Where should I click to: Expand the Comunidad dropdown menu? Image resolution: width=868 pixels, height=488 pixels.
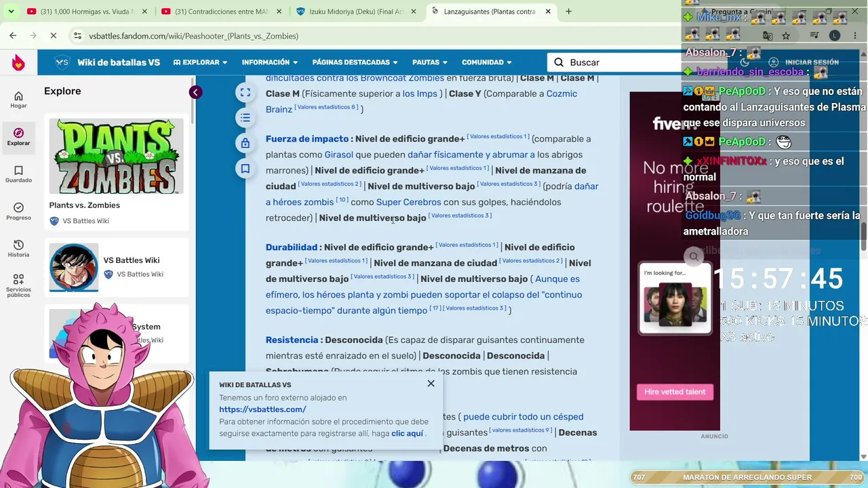(487, 62)
